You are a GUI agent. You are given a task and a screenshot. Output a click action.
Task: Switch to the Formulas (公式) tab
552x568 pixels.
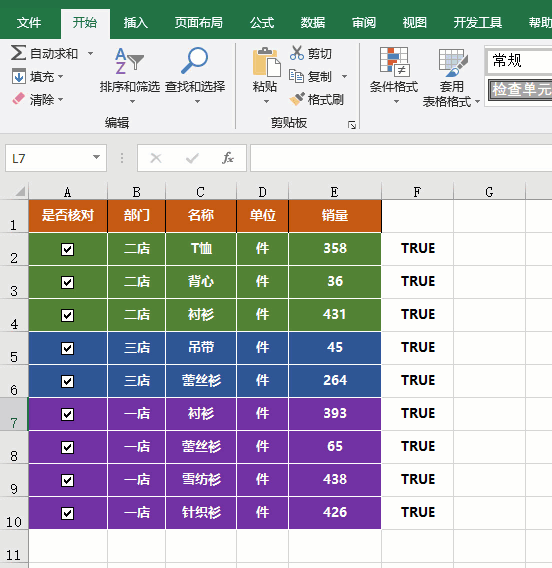click(x=262, y=23)
